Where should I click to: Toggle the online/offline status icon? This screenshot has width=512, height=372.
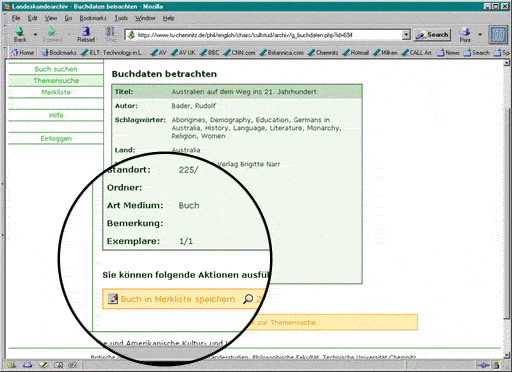[x=484, y=365]
